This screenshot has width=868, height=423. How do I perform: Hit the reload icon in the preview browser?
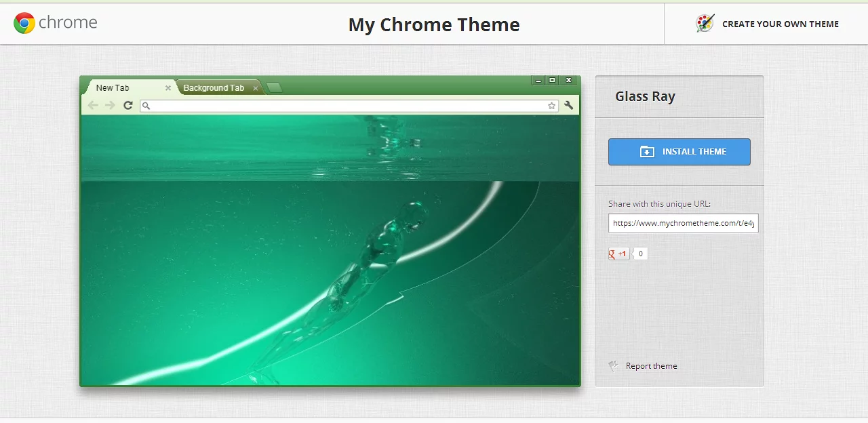[127, 105]
